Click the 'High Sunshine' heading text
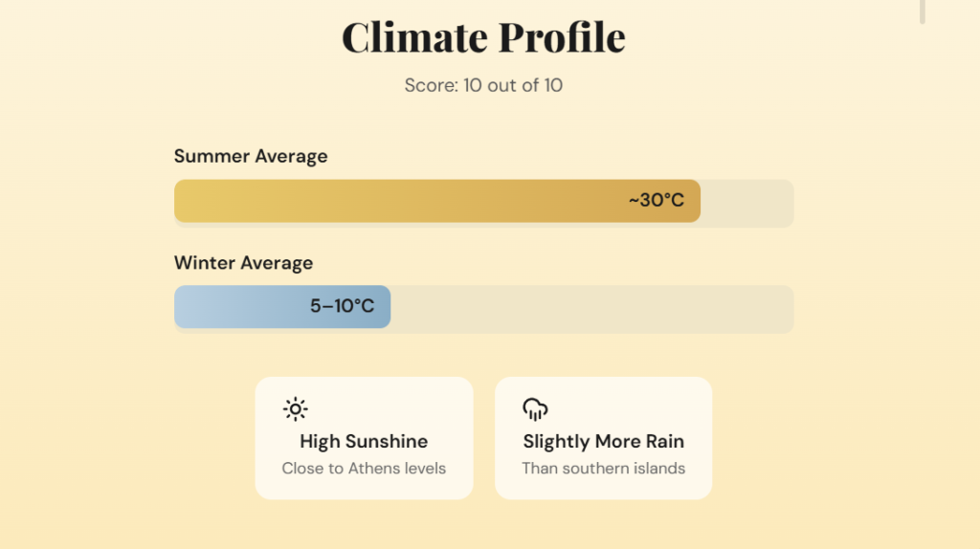Viewport: 980px width, 549px height. pos(364,441)
